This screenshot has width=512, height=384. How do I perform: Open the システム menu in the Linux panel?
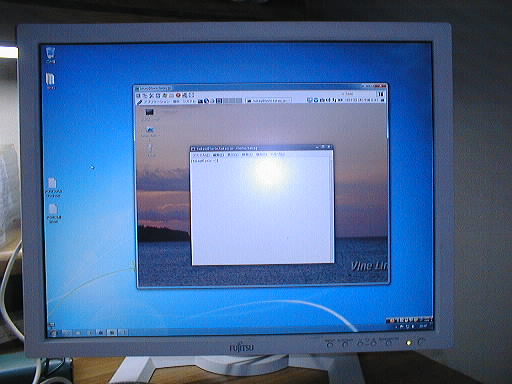click(x=189, y=101)
